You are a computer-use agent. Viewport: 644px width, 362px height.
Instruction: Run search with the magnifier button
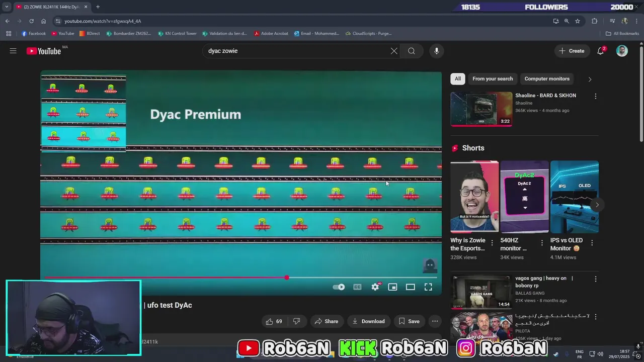pyautogui.click(x=412, y=51)
